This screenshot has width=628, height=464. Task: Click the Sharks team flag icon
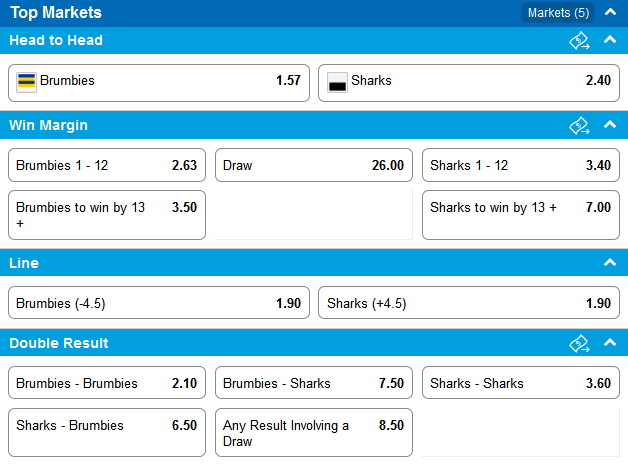337,82
